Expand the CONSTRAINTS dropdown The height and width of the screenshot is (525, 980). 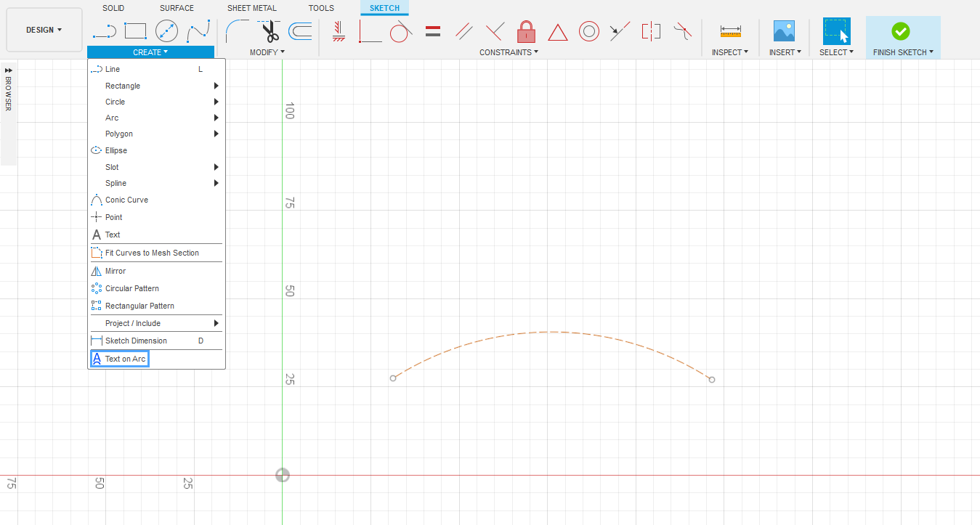pos(509,52)
